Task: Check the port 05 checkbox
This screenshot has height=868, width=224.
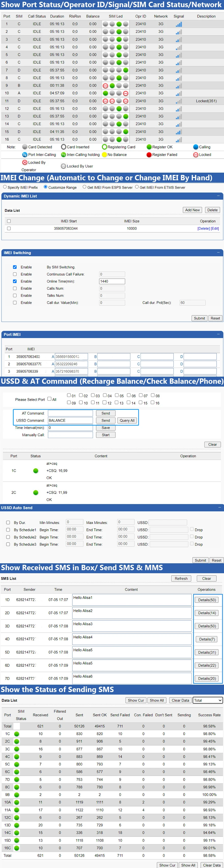Action: (117, 395)
